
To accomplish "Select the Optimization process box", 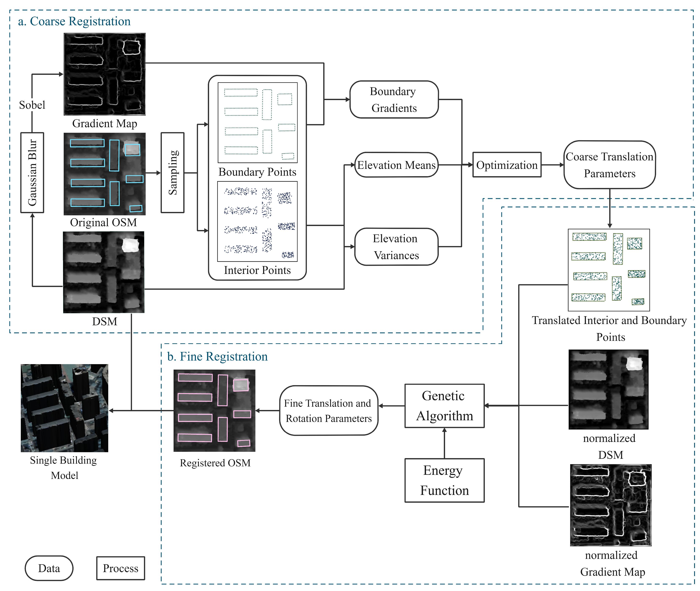I will [x=506, y=165].
